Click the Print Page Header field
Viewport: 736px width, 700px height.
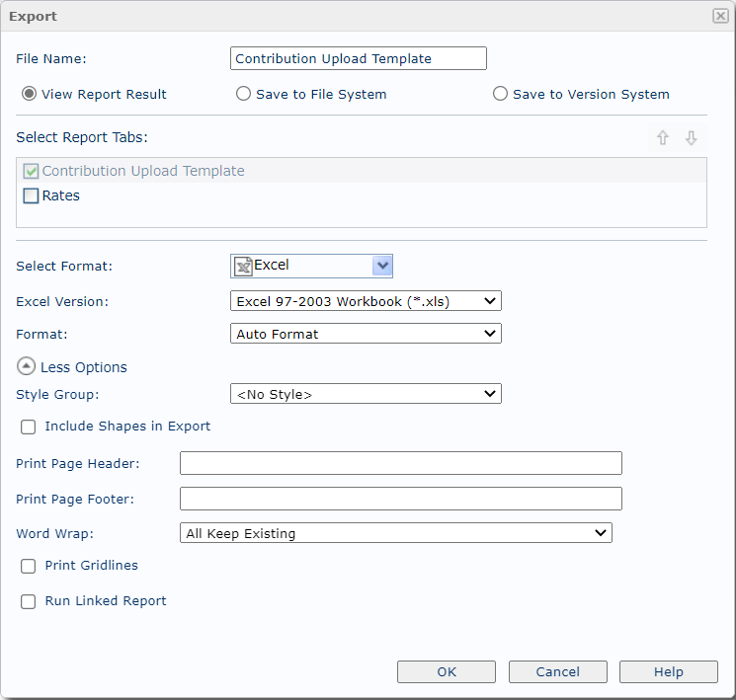coord(401,463)
